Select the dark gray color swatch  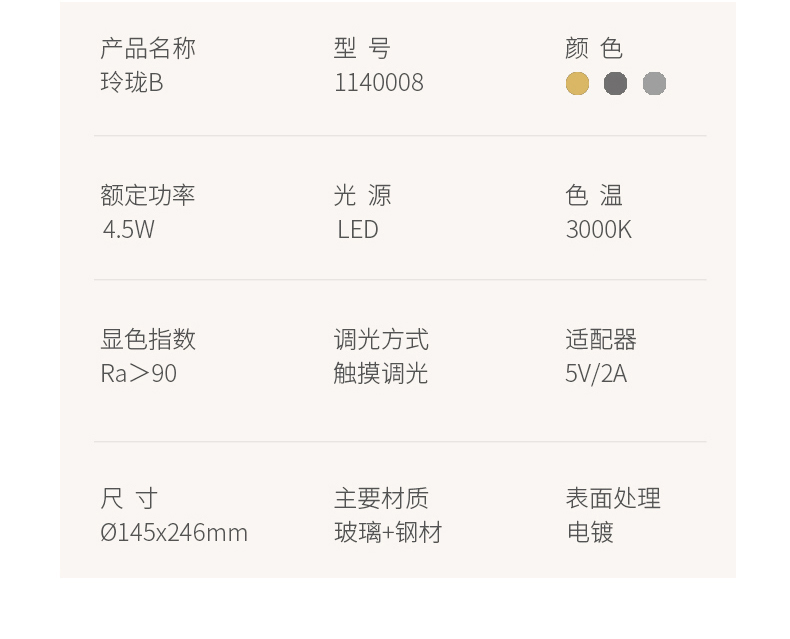616,84
